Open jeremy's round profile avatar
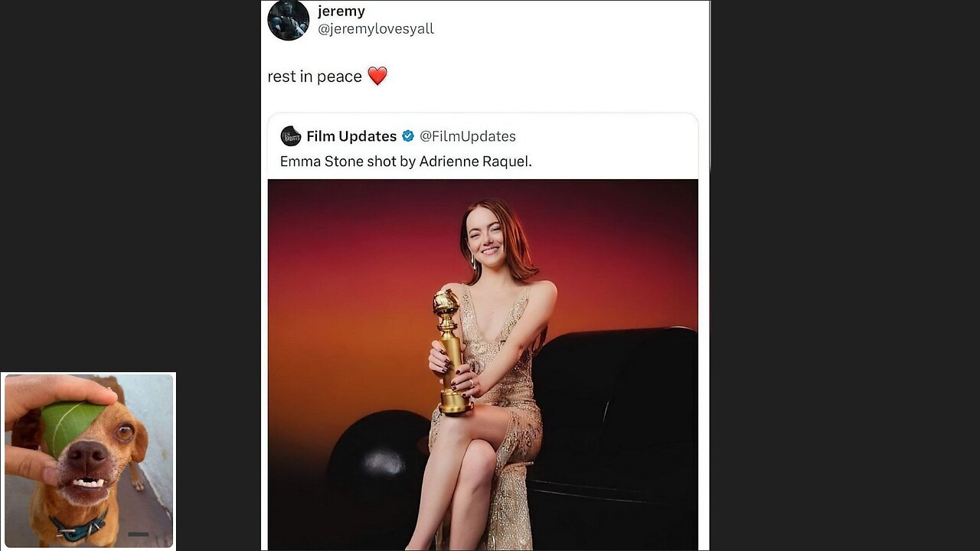Viewport: 980px width, 551px height. 288,20
